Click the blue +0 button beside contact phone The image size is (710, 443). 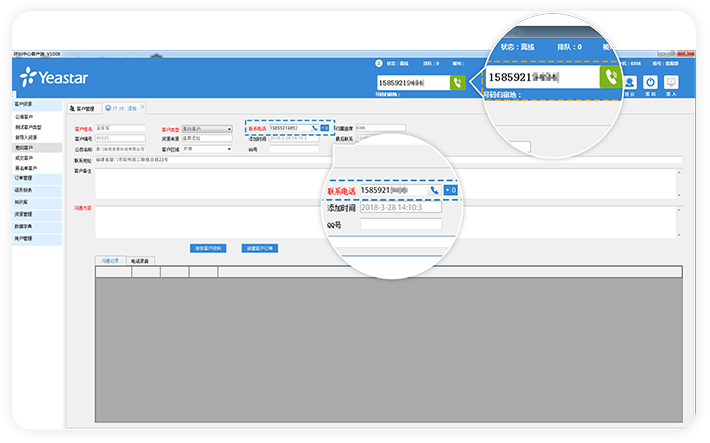(x=324, y=128)
